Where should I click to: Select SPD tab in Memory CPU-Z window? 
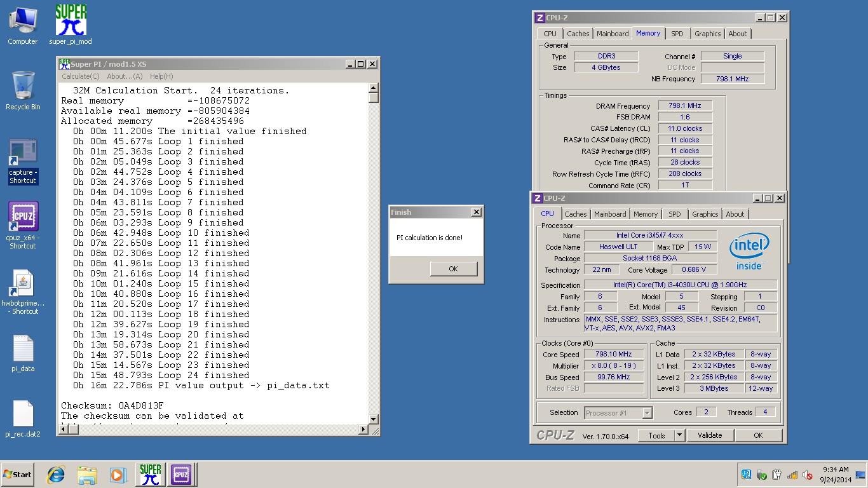pyautogui.click(x=677, y=34)
